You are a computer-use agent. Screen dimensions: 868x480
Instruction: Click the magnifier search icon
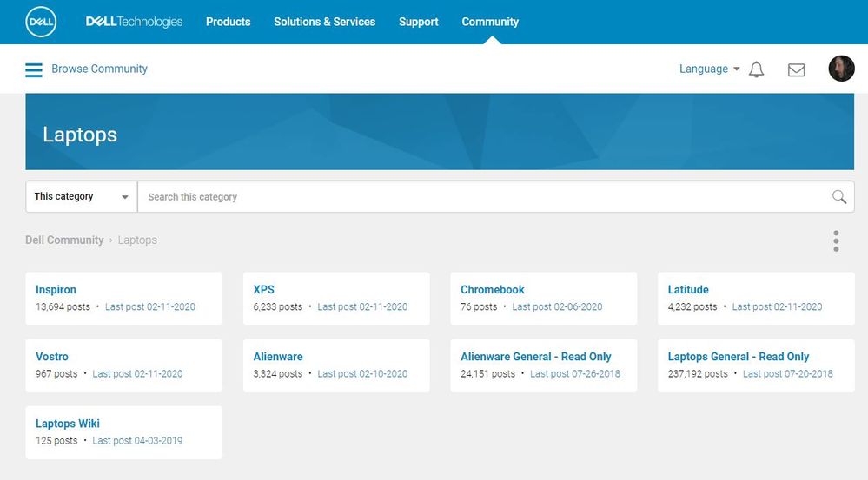pyautogui.click(x=839, y=196)
